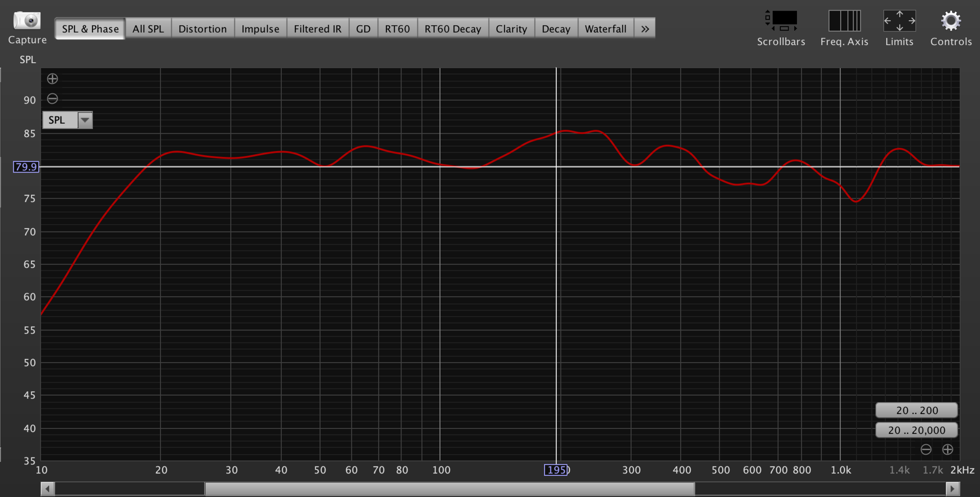The image size is (980, 497).
Task: Click horizontal zoom-in plus icon at bottom right
Action: click(x=947, y=449)
